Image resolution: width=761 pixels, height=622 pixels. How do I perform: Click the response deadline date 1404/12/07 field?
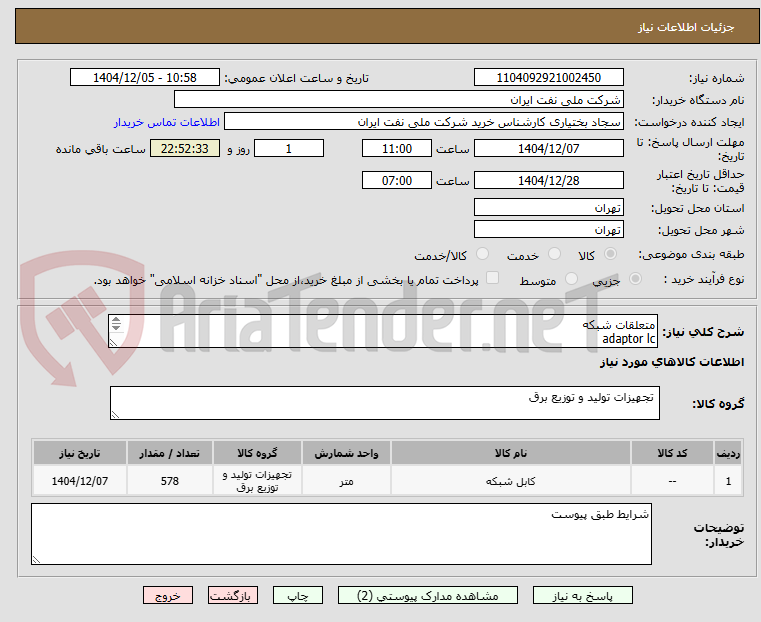point(548,148)
